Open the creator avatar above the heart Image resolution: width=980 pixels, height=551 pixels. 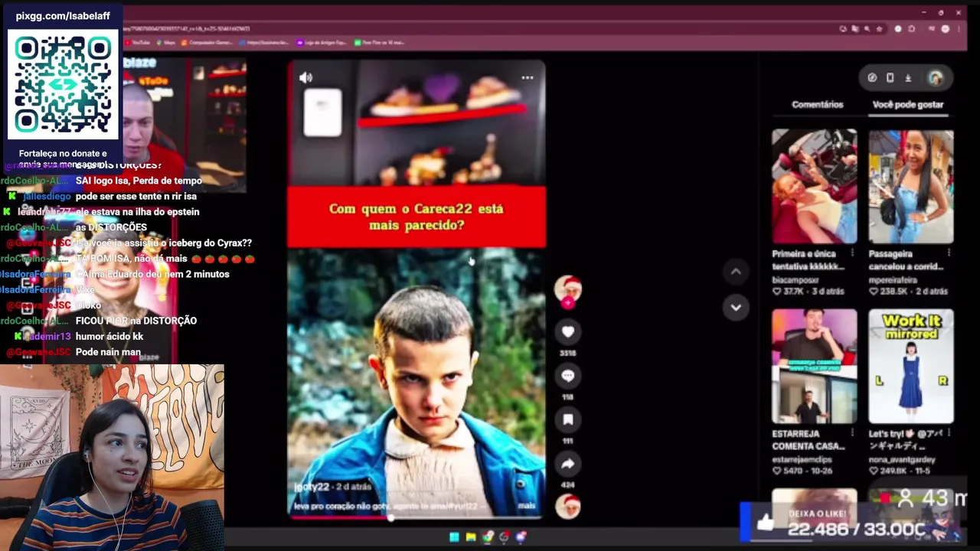coord(567,290)
